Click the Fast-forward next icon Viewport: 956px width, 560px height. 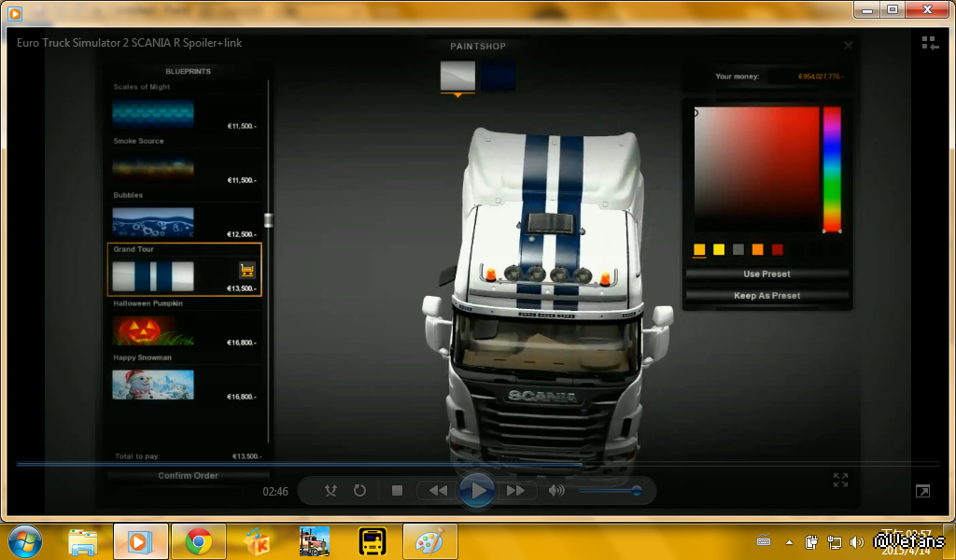coord(515,490)
